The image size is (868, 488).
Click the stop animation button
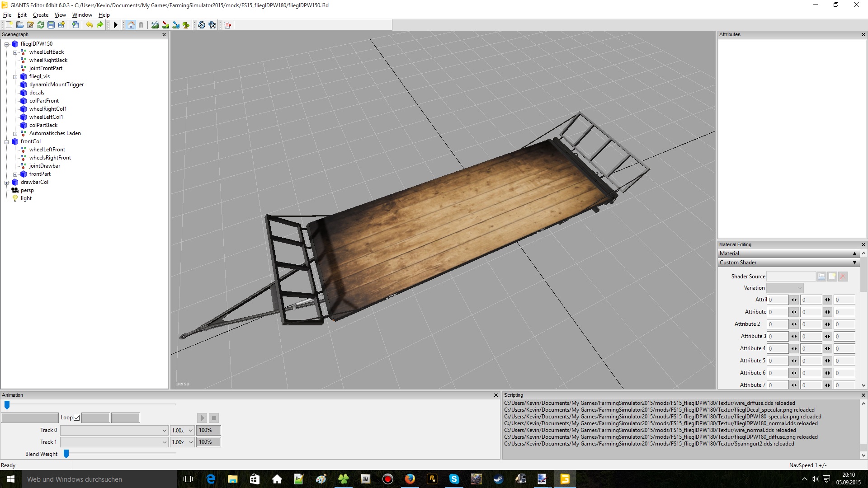click(x=213, y=417)
